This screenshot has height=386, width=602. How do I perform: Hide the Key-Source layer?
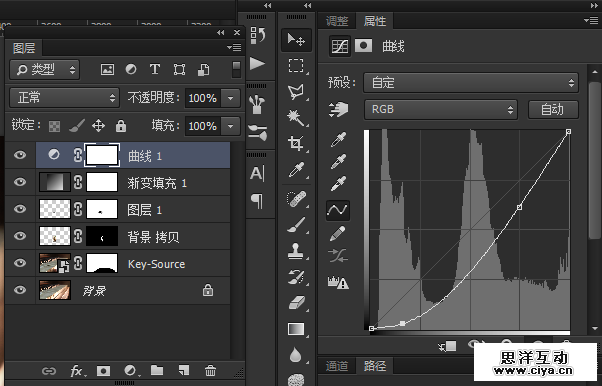pos(20,263)
